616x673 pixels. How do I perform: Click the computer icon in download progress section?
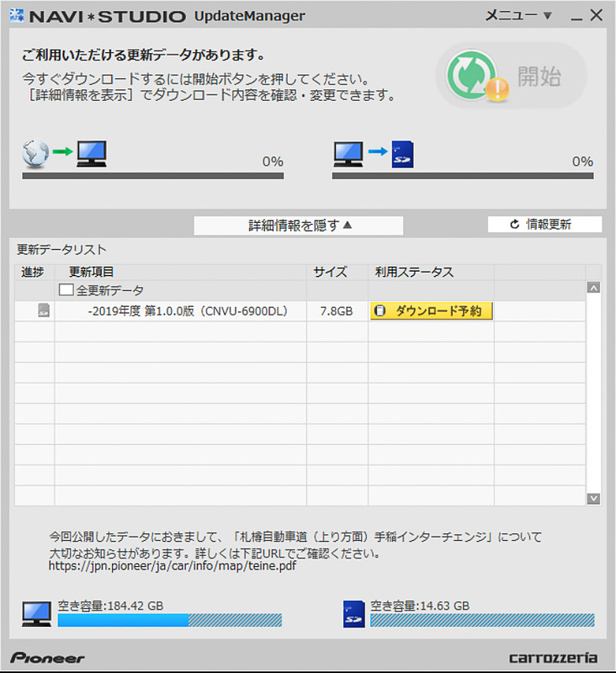[92, 154]
